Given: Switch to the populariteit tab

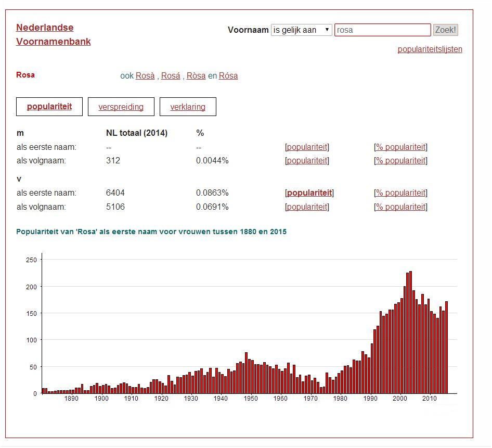Looking at the screenshot, I should pyautogui.click(x=49, y=107).
